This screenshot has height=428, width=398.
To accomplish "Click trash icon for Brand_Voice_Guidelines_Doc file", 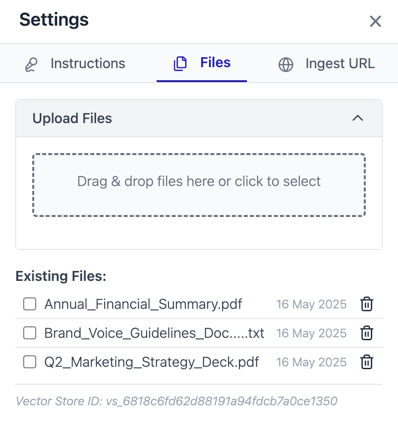I will (367, 333).
